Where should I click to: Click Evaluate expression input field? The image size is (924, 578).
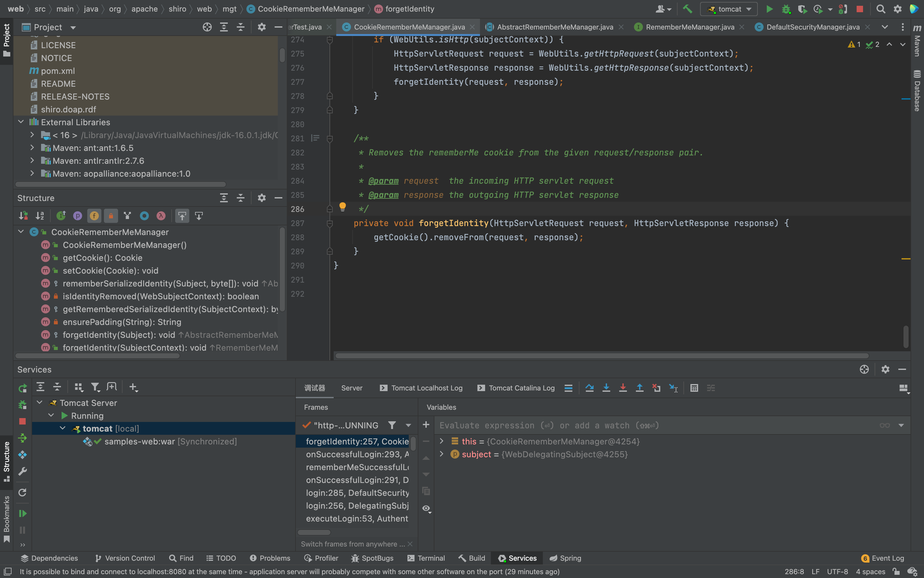657,425
